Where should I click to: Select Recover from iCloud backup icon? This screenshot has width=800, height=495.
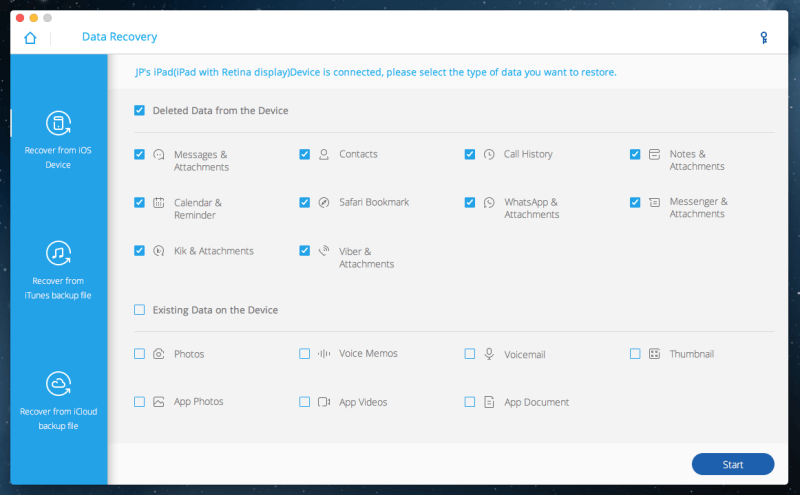58,384
